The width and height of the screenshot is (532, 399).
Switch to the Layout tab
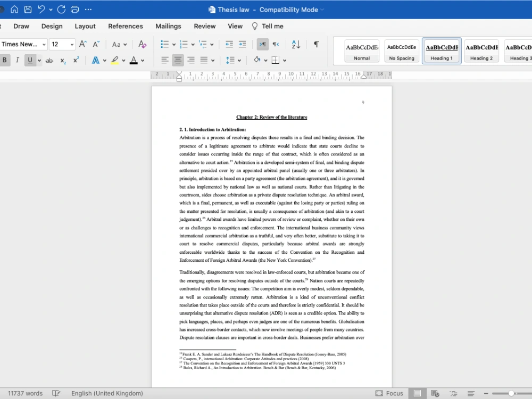(x=85, y=26)
